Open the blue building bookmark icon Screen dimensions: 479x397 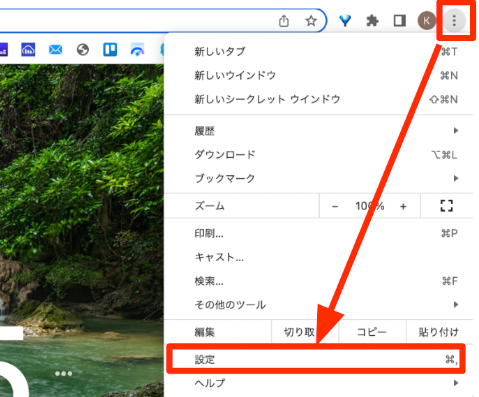(x=28, y=50)
